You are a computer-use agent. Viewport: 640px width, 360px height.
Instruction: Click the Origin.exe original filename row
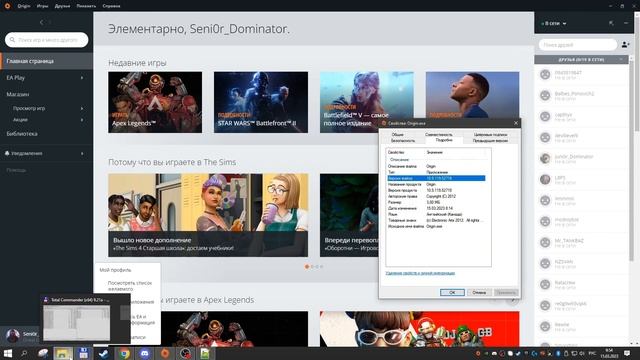pyautogui.click(x=436, y=226)
